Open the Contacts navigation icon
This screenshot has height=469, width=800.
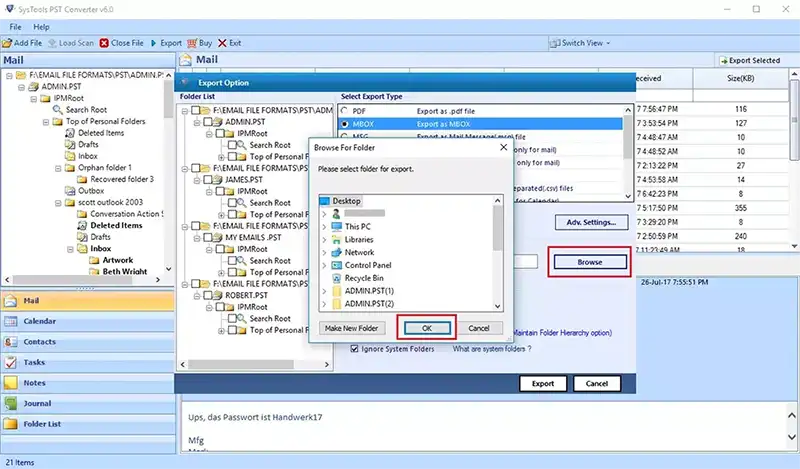(10, 341)
